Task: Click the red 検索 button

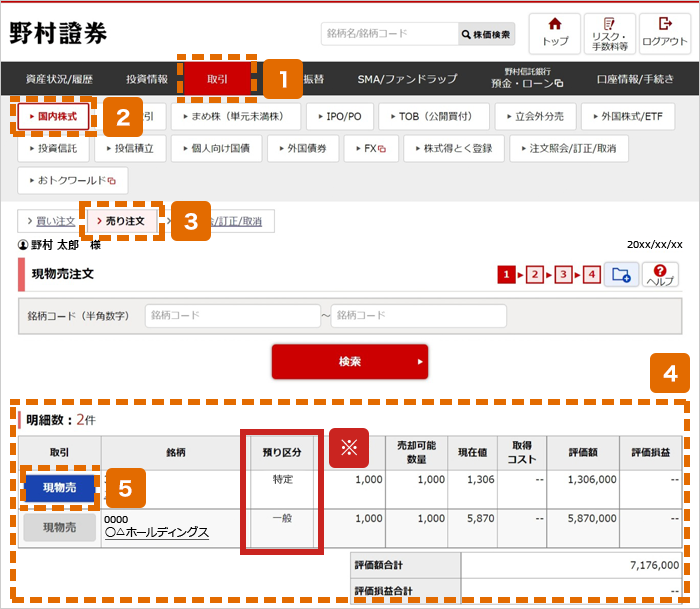Action: [350, 361]
